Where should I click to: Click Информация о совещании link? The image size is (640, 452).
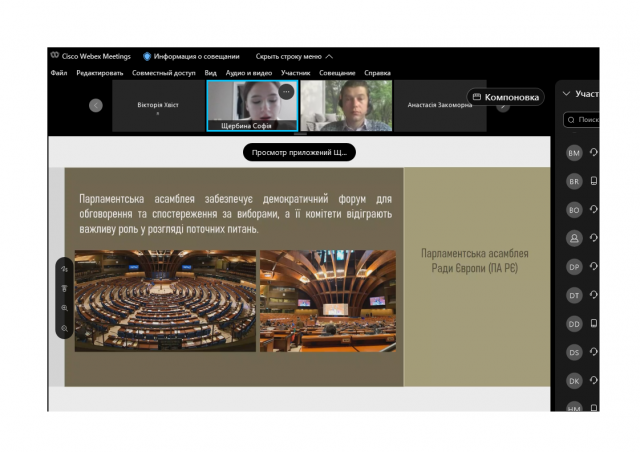(x=196, y=56)
